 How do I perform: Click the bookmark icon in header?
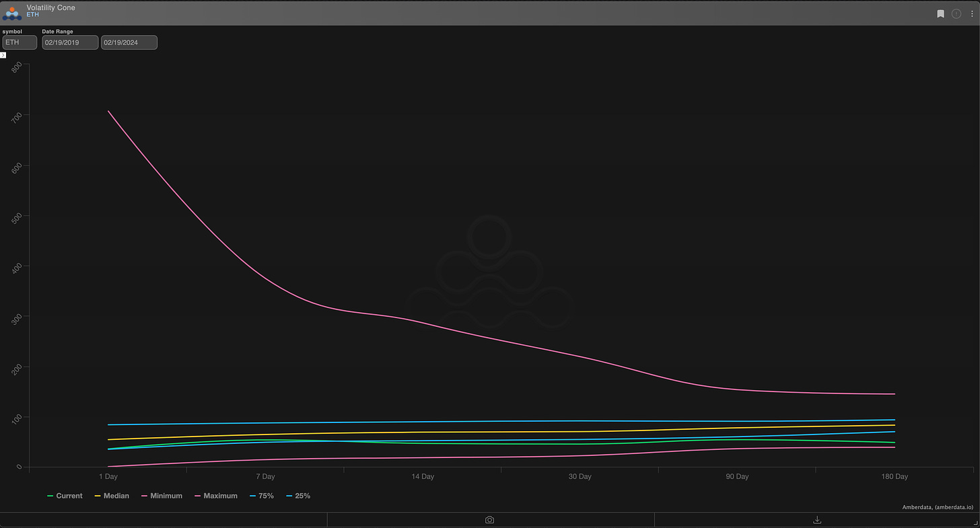pos(941,13)
